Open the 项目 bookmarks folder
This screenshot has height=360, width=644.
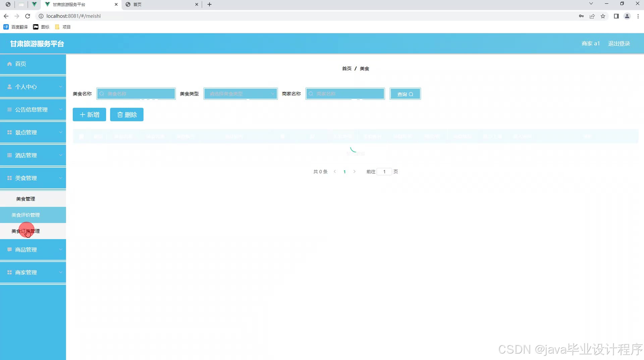pos(63,27)
